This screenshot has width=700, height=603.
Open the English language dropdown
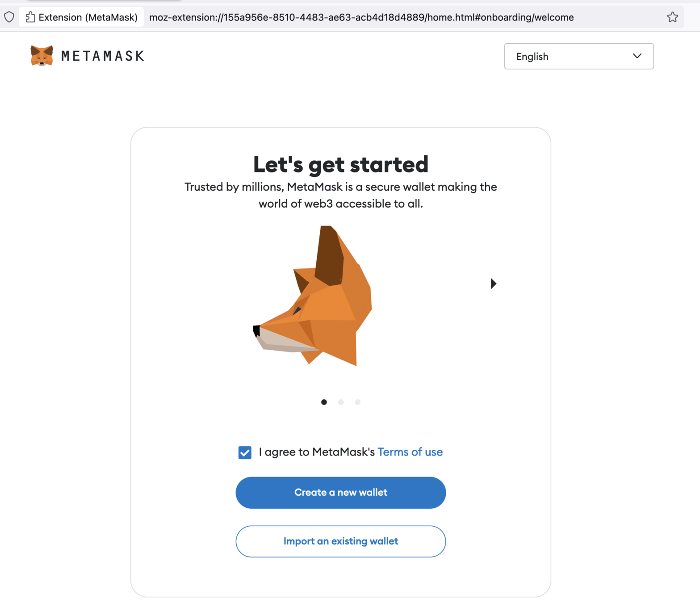coord(579,56)
